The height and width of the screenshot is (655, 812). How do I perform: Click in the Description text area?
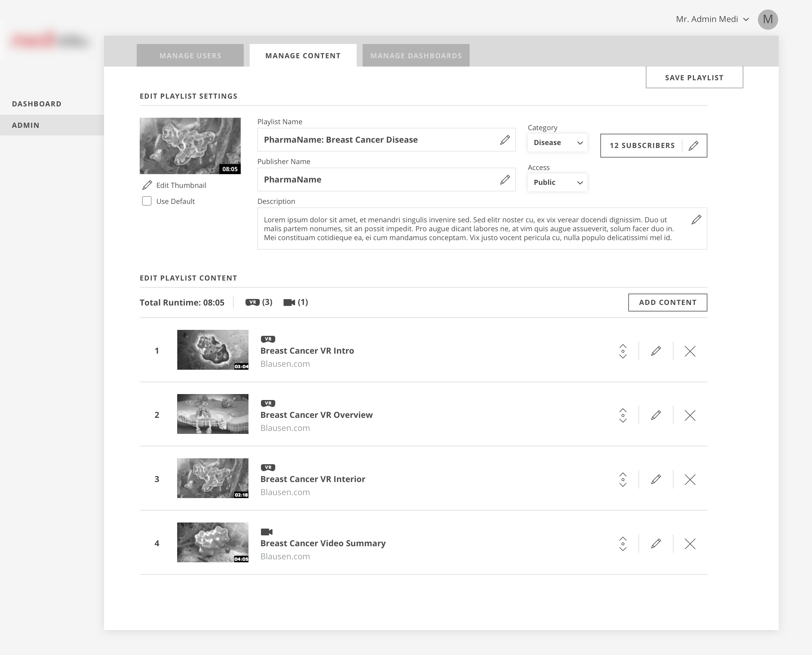pos(482,229)
